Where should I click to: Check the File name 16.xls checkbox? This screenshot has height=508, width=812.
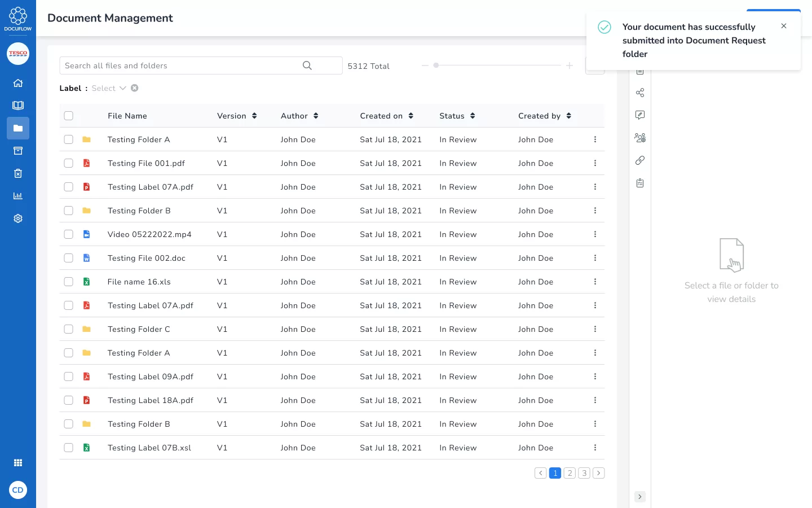coord(69,282)
